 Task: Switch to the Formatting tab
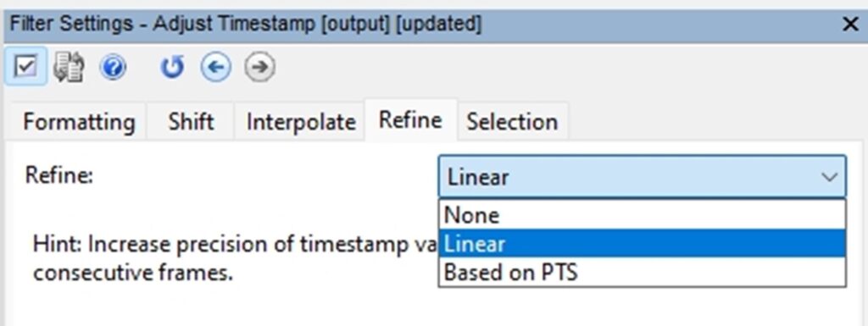pyautogui.click(x=79, y=122)
